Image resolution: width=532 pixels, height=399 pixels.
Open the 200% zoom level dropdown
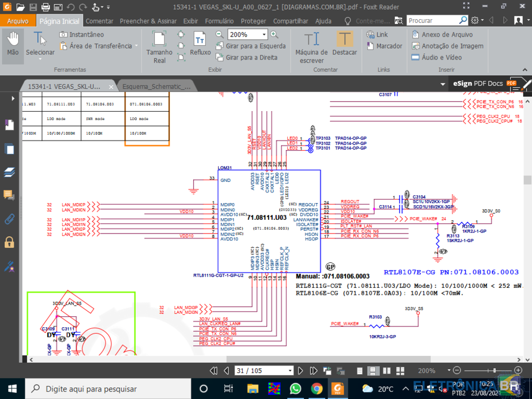264,34
